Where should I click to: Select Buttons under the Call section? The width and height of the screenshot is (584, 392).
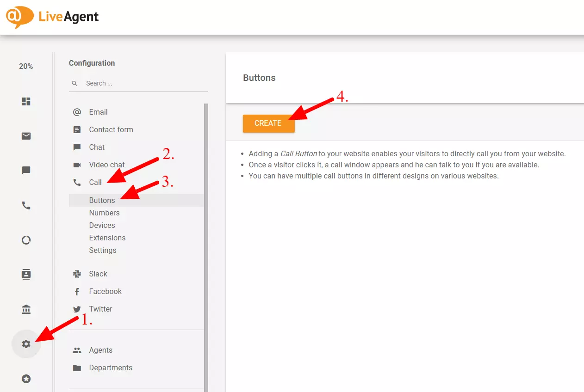pos(102,200)
